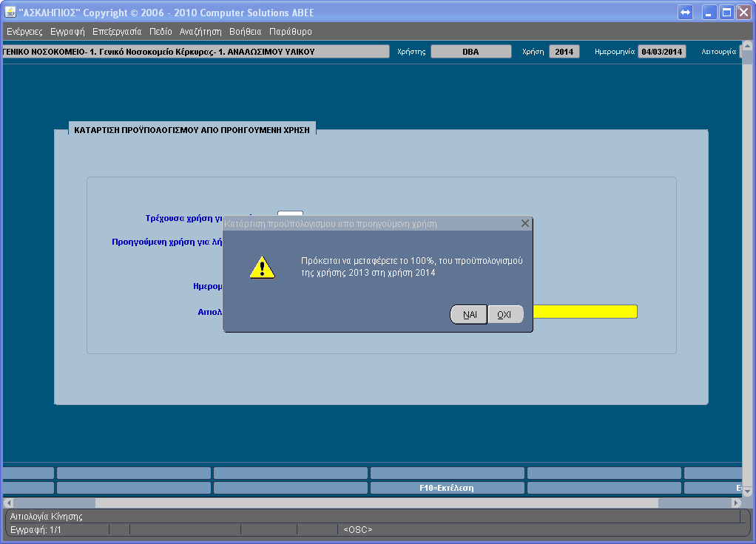Click the yellow warning triangle icon
Viewport: 756px width, 544px height.
tap(262, 267)
